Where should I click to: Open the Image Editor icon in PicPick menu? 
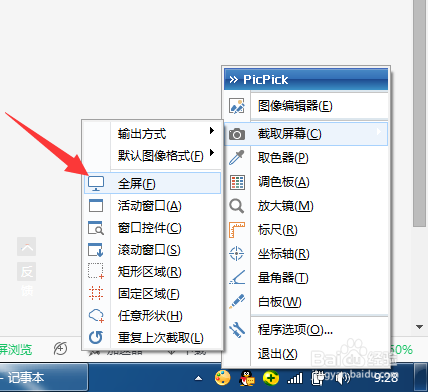pyautogui.click(x=237, y=106)
